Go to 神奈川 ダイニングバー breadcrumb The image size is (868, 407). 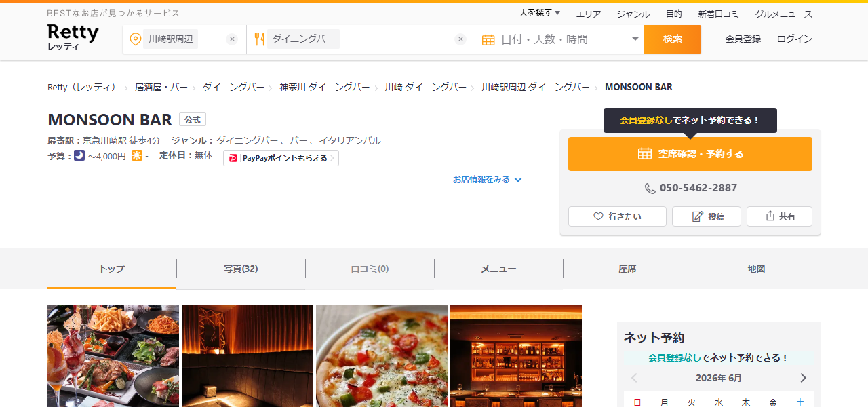(325, 87)
